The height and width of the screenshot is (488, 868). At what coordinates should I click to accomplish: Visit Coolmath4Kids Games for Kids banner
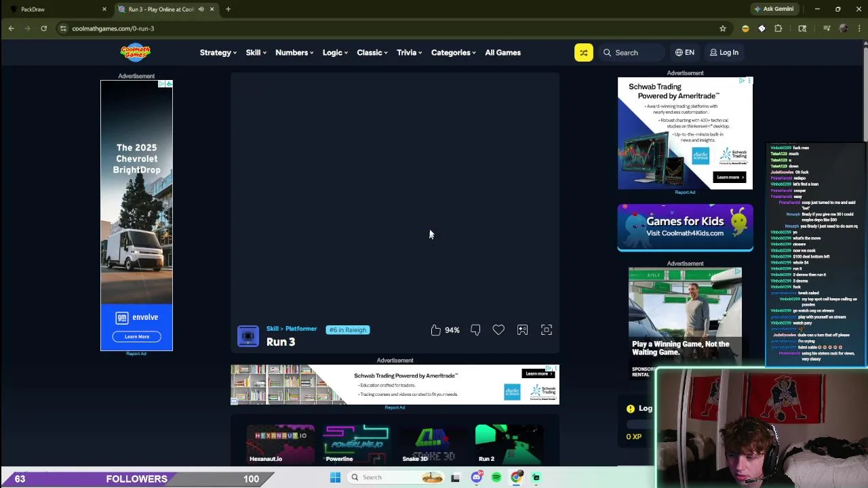click(685, 227)
